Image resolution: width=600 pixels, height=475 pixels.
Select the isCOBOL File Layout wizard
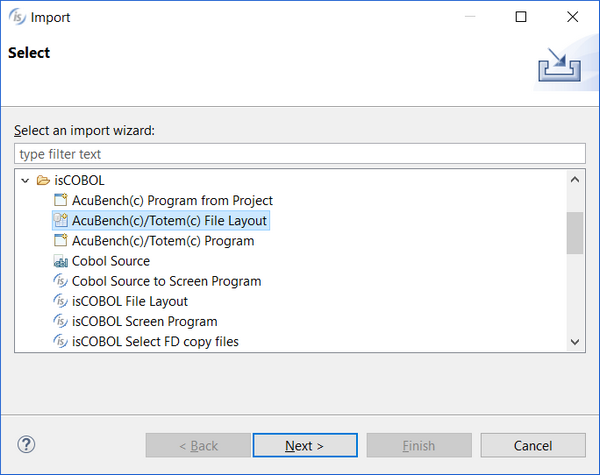click(130, 301)
